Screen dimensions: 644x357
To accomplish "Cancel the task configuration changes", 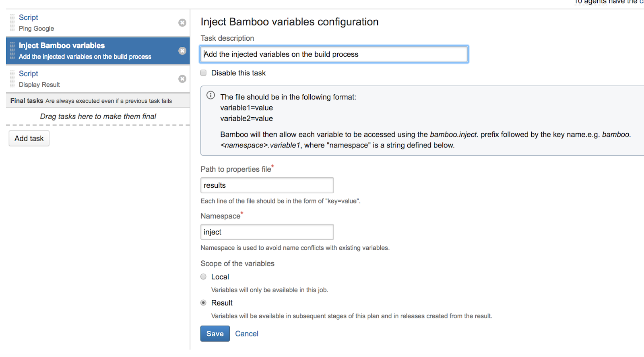I will tap(247, 334).
